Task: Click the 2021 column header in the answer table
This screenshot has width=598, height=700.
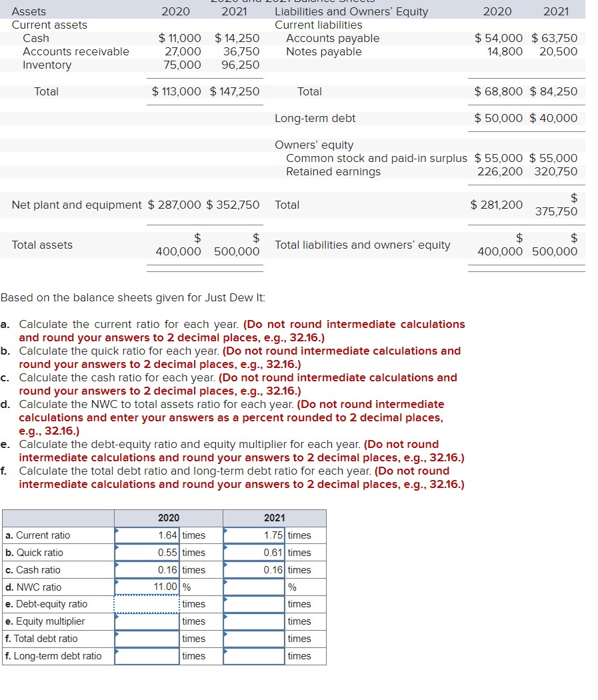Action: coord(273,517)
